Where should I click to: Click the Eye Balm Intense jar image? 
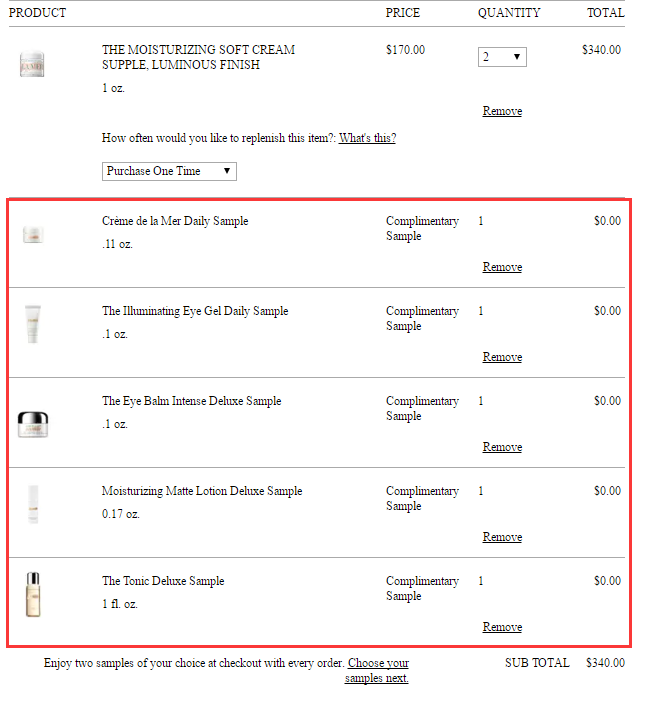click(33, 424)
